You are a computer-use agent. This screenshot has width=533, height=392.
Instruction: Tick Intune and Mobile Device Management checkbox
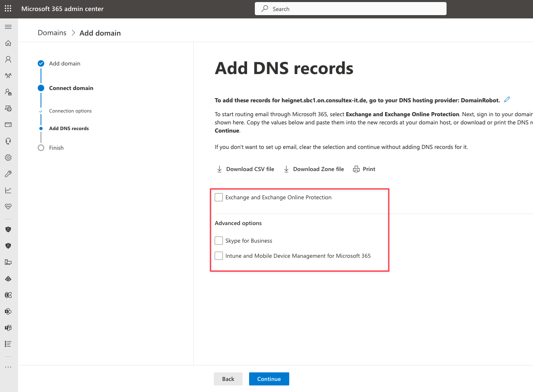pyautogui.click(x=219, y=256)
